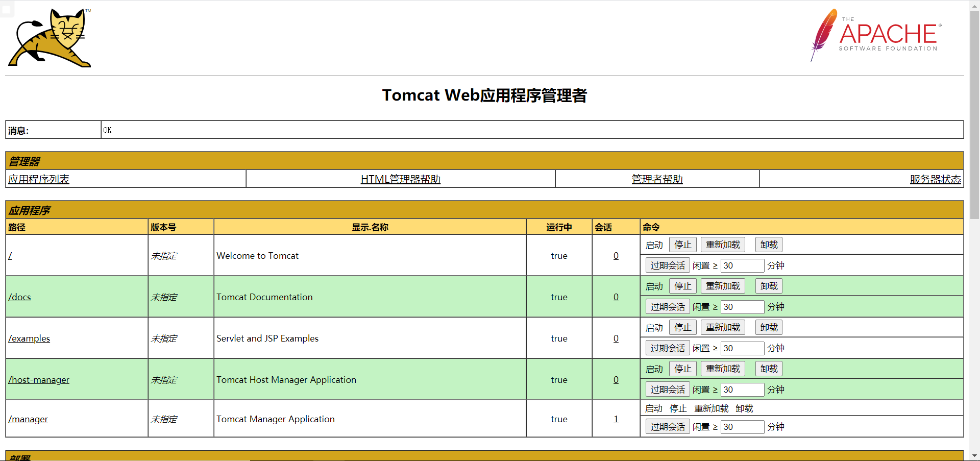Open the /manager application link

coord(28,419)
